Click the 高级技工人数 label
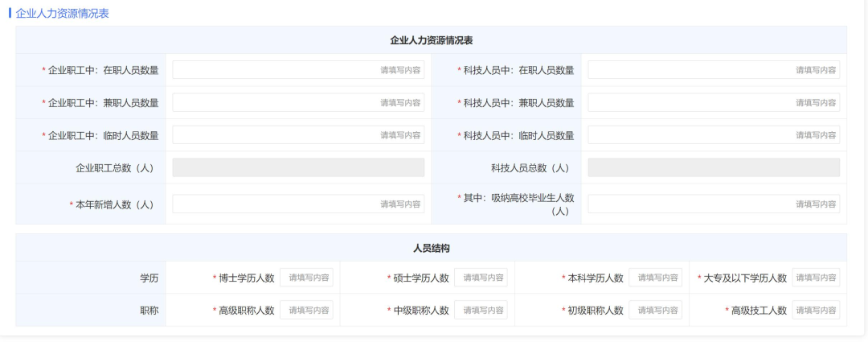Image resolution: width=868 pixels, height=342 pixels. (x=759, y=311)
